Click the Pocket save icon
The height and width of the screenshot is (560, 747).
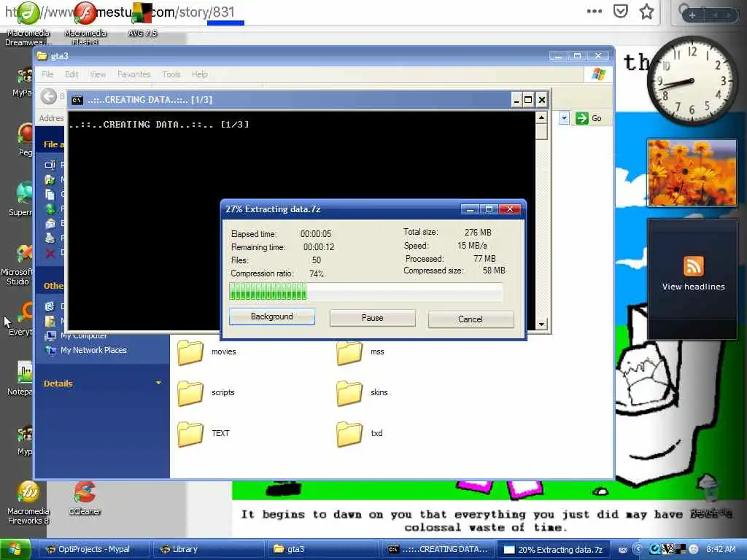[x=620, y=12]
